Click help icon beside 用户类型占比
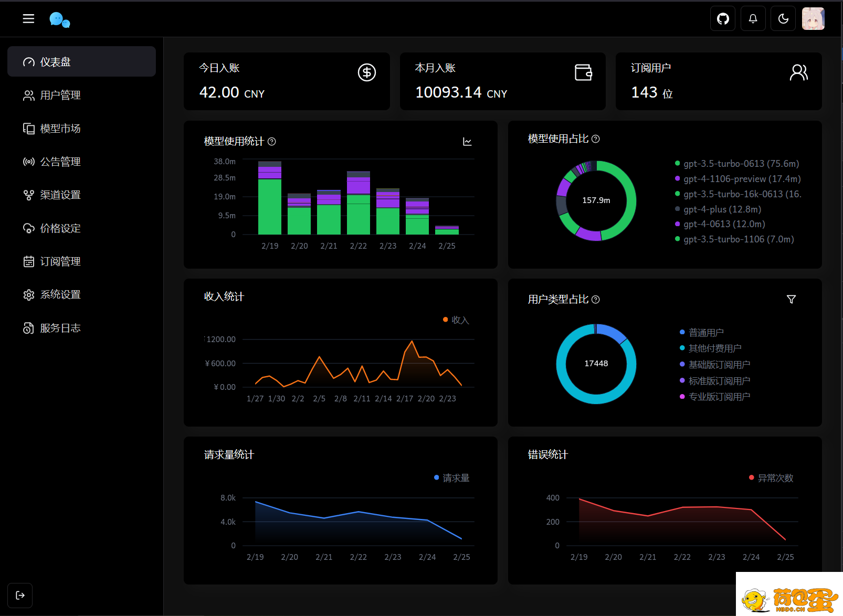Screen dimensions: 843x616 click(596, 299)
